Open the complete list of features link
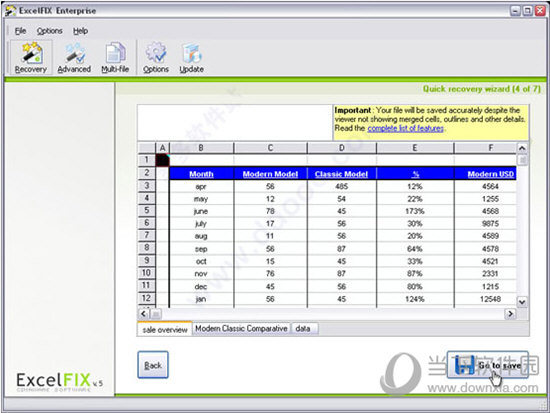This screenshot has height=413, width=550. coord(405,128)
